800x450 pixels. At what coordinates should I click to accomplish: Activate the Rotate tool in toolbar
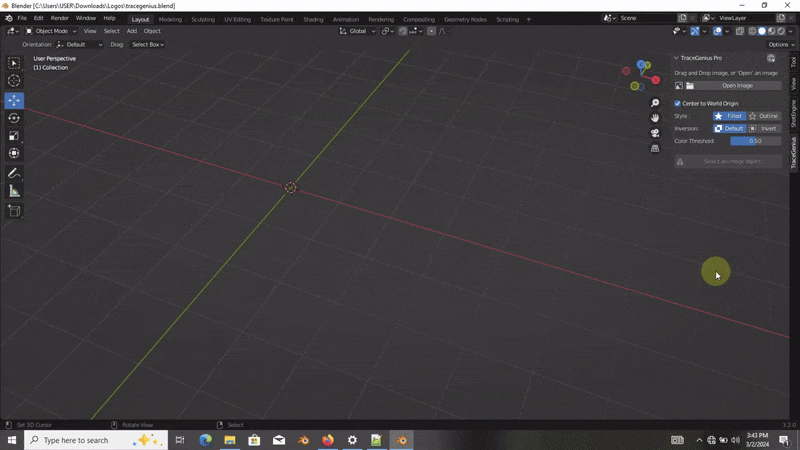coord(14,118)
